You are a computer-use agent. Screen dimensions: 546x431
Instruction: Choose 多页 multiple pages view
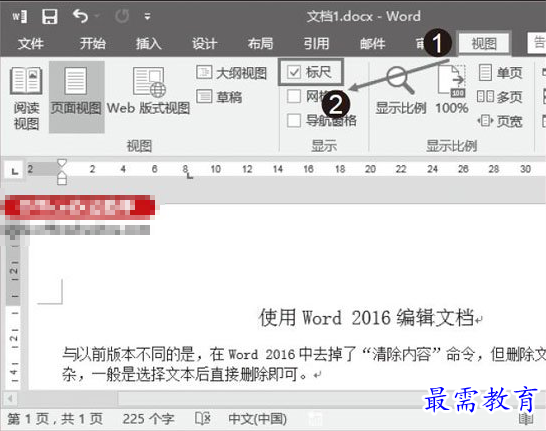pyautogui.click(x=500, y=97)
